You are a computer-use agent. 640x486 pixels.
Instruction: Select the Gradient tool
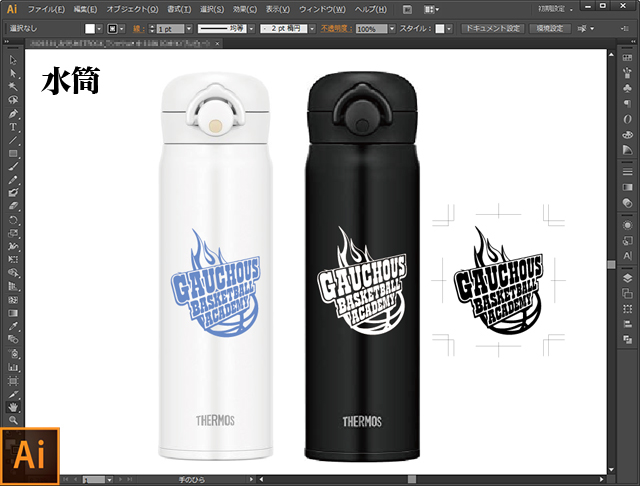pos(13,313)
